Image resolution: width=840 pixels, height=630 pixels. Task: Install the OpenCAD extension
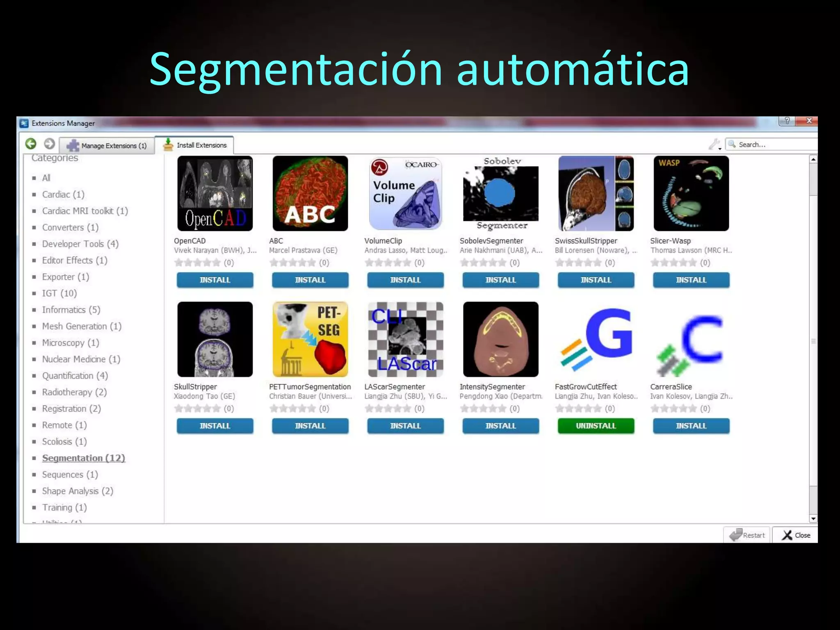pyautogui.click(x=215, y=280)
